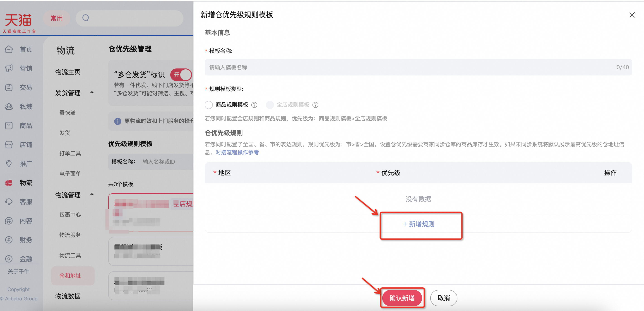Open 物流工具 menu item
Viewport: 644px width, 311px height.
point(70,255)
